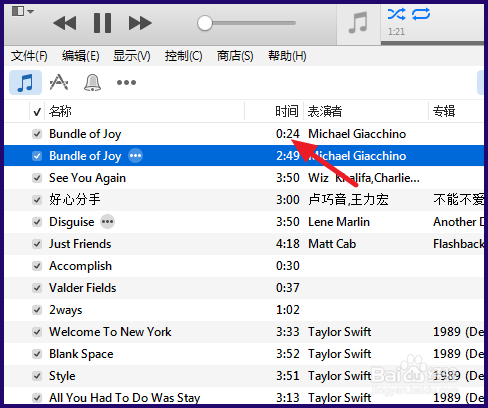The image size is (488, 408).
Task: Click artist 卢巧音,王力宏
Action: (x=348, y=200)
